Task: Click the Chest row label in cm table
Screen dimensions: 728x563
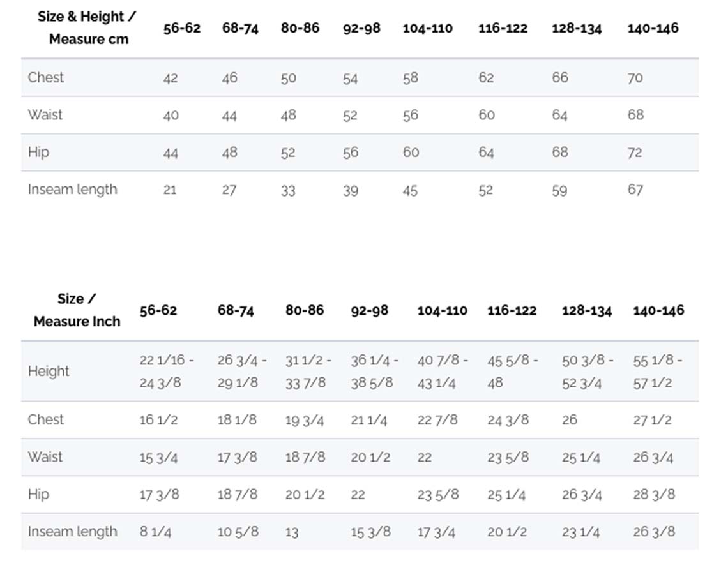Action: click(x=45, y=77)
